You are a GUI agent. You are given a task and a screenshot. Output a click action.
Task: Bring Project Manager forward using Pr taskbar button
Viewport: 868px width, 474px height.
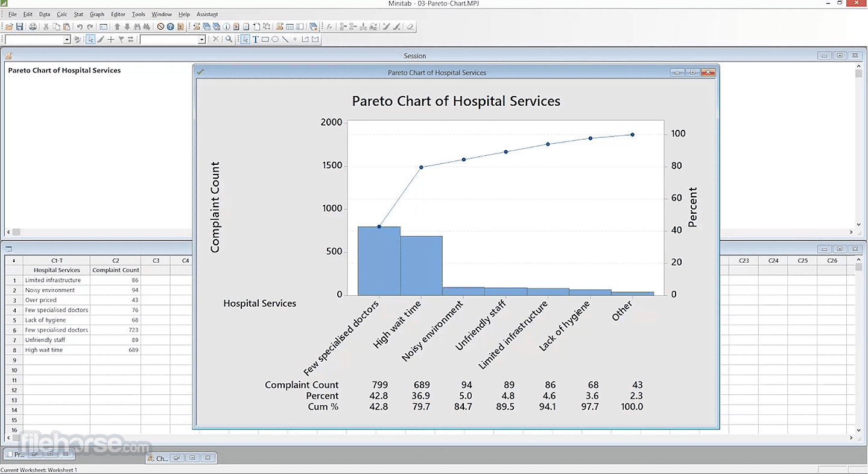click(x=15, y=453)
